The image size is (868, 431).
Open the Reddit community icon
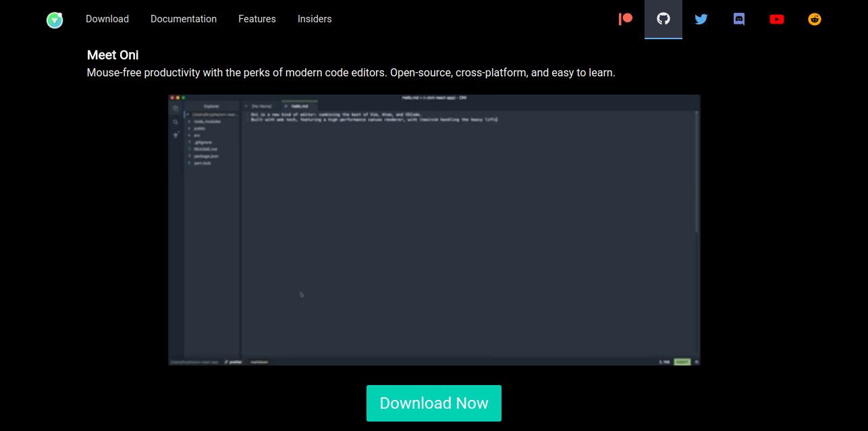pyautogui.click(x=815, y=19)
